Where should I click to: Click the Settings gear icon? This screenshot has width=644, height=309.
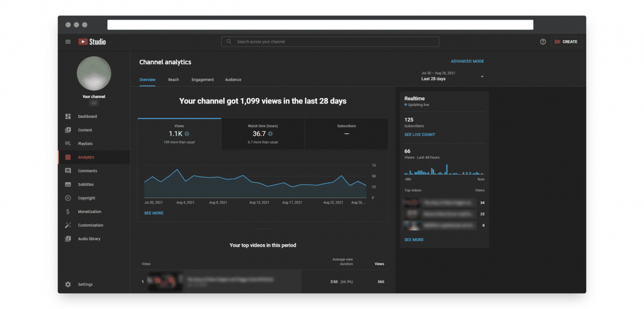pos(68,285)
